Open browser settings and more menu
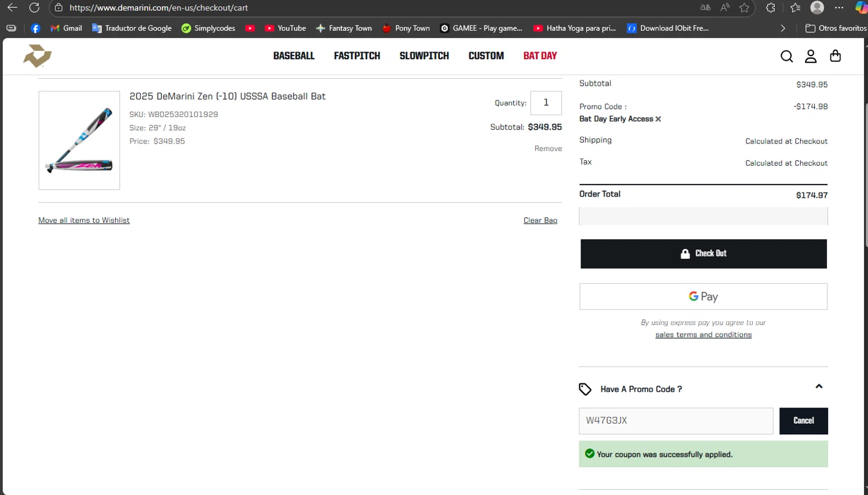This screenshot has width=868, height=495. (x=840, y=8)
